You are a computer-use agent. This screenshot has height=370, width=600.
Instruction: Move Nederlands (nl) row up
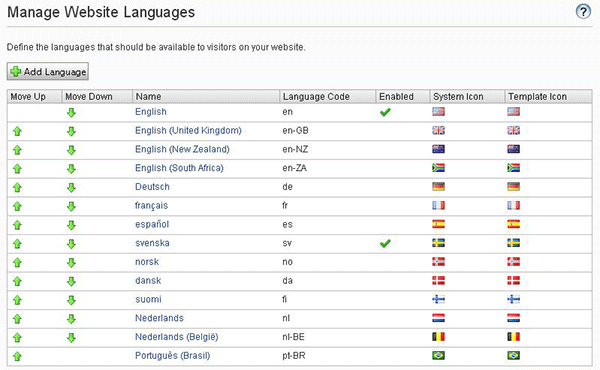(x=17, y=319)
